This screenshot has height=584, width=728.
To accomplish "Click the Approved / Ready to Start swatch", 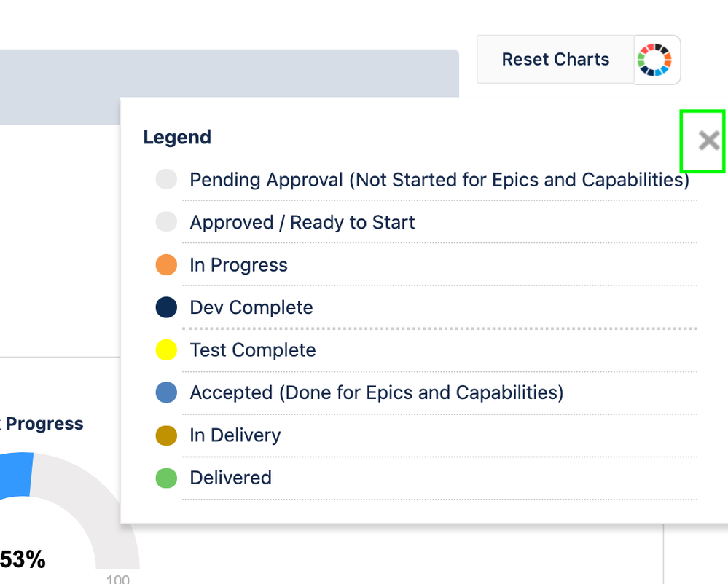I will pyautogui.click(x=166, y=221).
